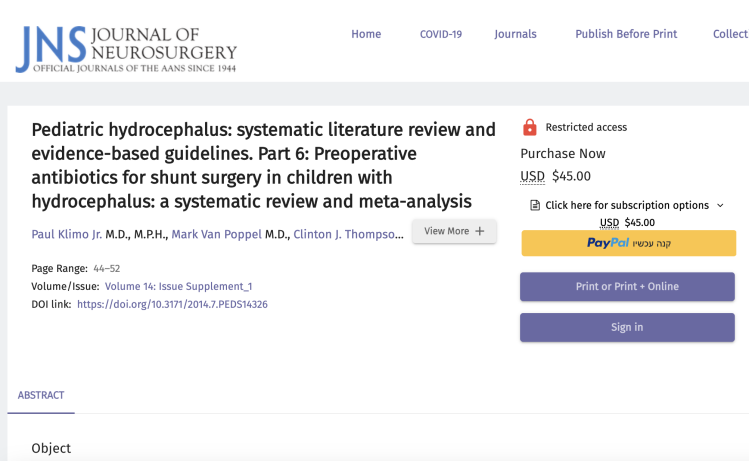This screenshot has height=461, width=749.
Task: Open Publish Before Print page
Action: tap(626, 34)
